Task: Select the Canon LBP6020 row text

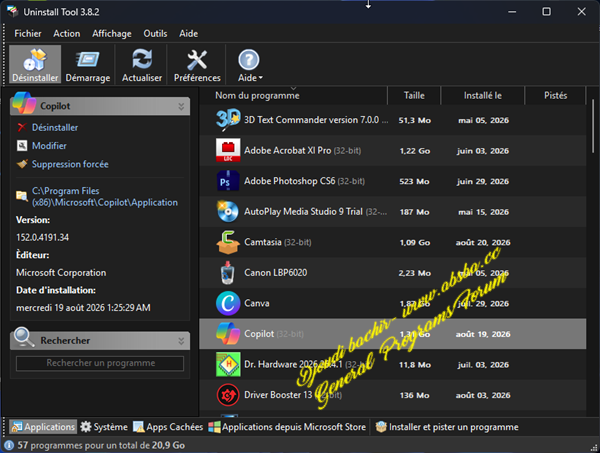Action: (x=276, y=273)
